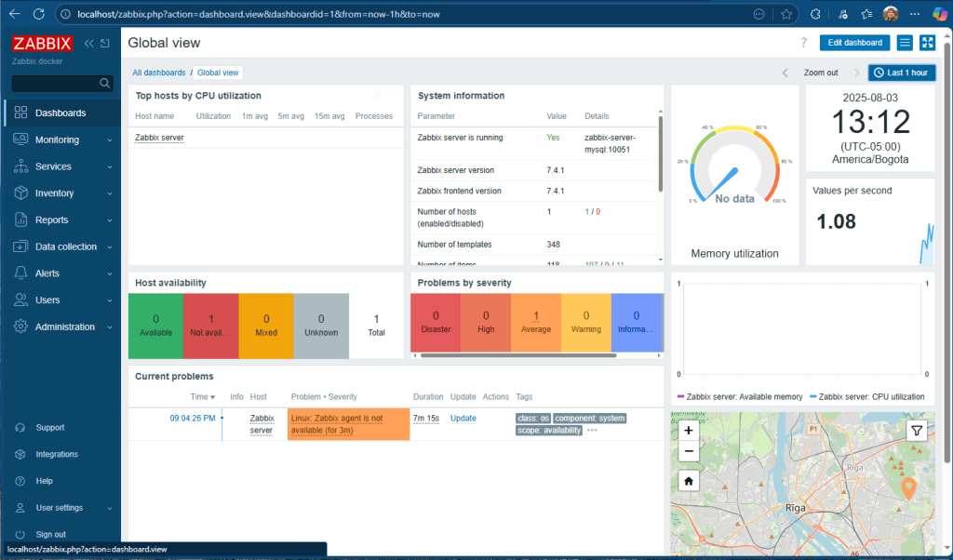This screenshot has width=953, height=560.
Task: Click the question mark help icon
Action: pos(804,43)
